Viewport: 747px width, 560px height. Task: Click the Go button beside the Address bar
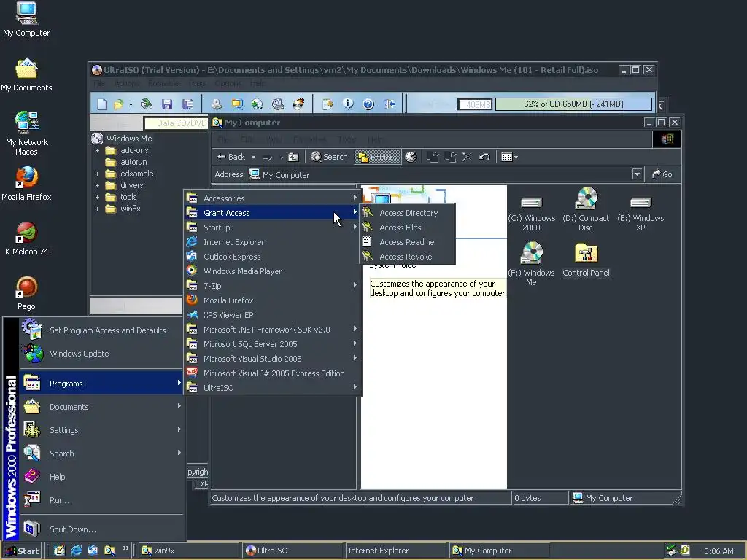click(x=662, y=174)
